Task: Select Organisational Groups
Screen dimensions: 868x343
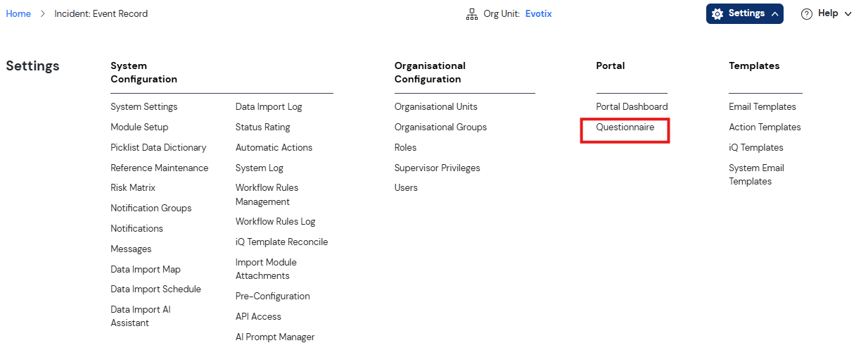Action: (x=440, y=127)
